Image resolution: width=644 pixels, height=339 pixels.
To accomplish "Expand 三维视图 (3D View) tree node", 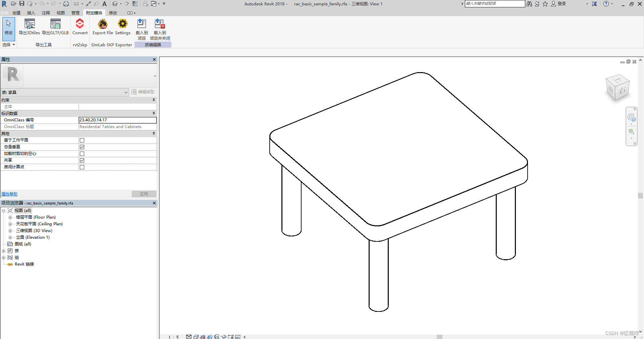I will [10, 231].
